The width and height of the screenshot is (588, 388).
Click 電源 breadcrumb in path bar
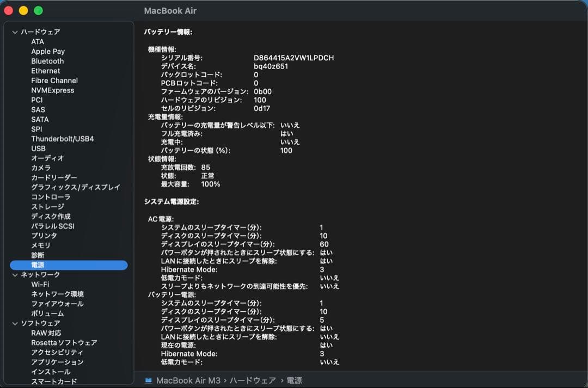tap(294, 380)
